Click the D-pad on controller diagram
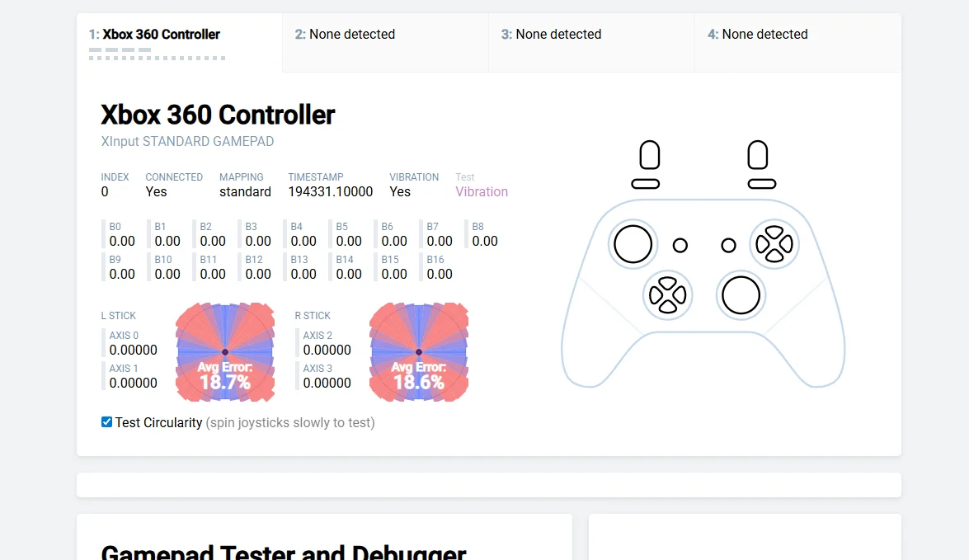The height and width of the screenshot is (560, 969). [x=667, y=295]
